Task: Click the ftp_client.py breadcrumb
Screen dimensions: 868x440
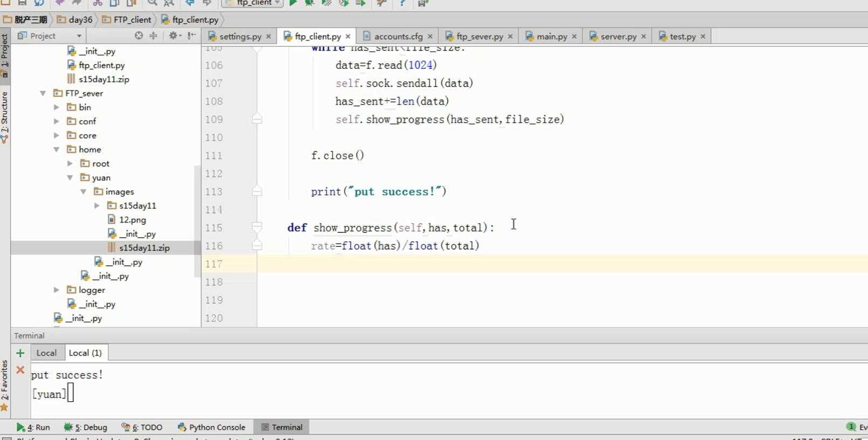Action: pos(190,19)
